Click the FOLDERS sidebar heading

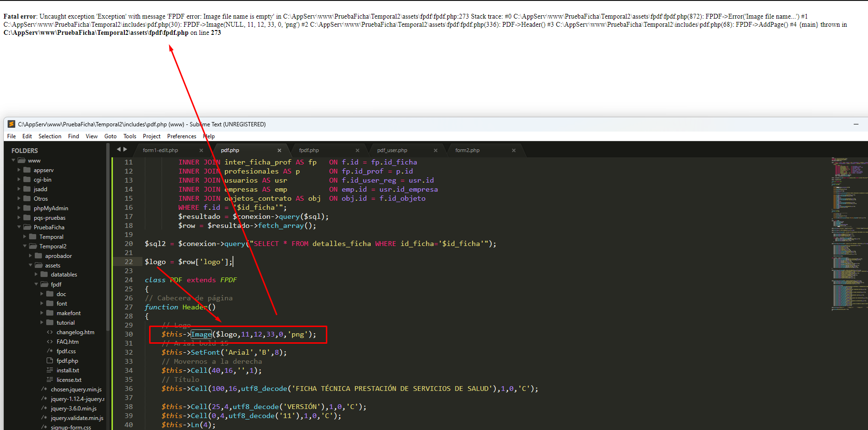[x=25, y=151]
